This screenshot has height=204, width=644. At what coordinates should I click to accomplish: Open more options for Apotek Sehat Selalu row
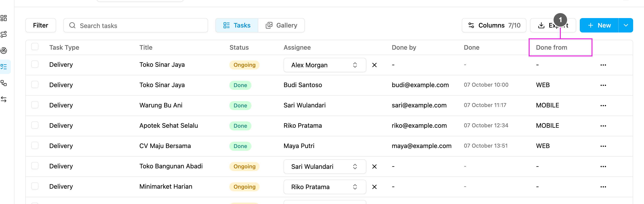(603, 126)
